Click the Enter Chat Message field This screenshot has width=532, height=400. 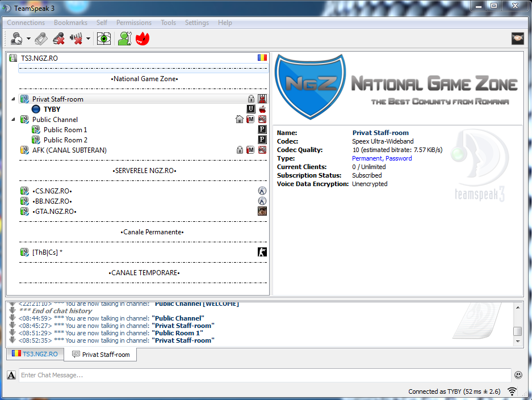tap(264, 375)
